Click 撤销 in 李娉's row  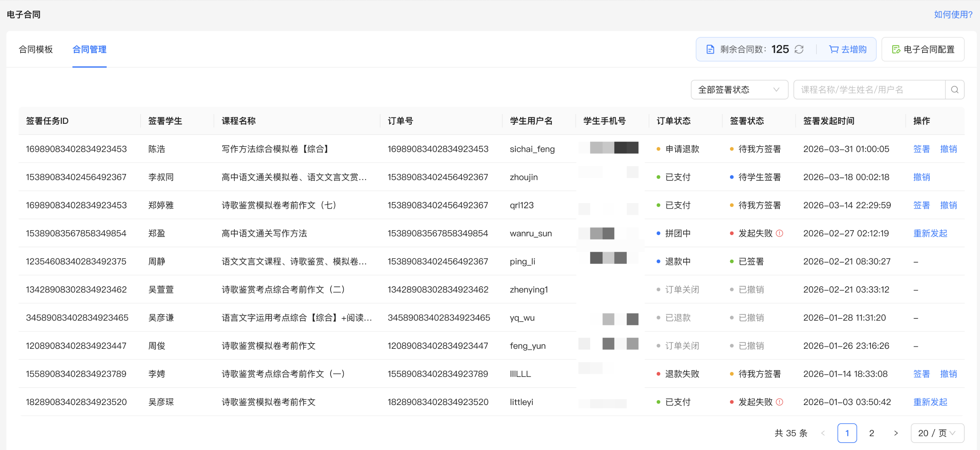tap(948, 374)
